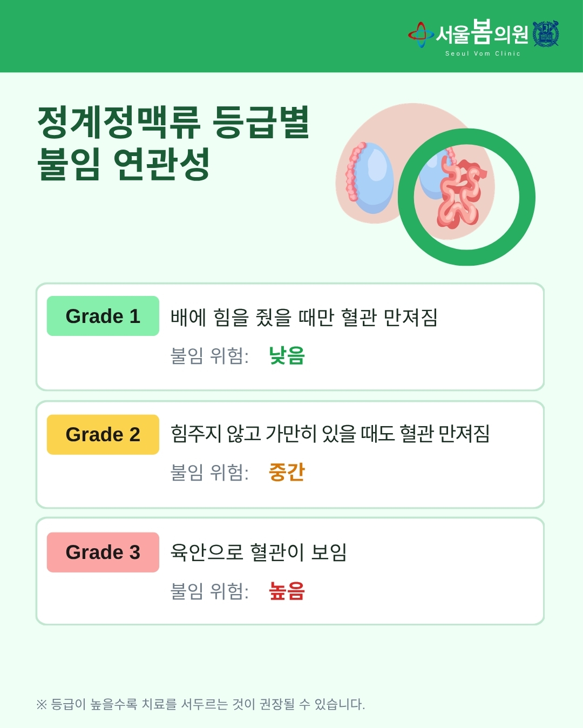Click the Grade 2 description 힘주지 않고 가만히 있을 때도

point(330,434)
